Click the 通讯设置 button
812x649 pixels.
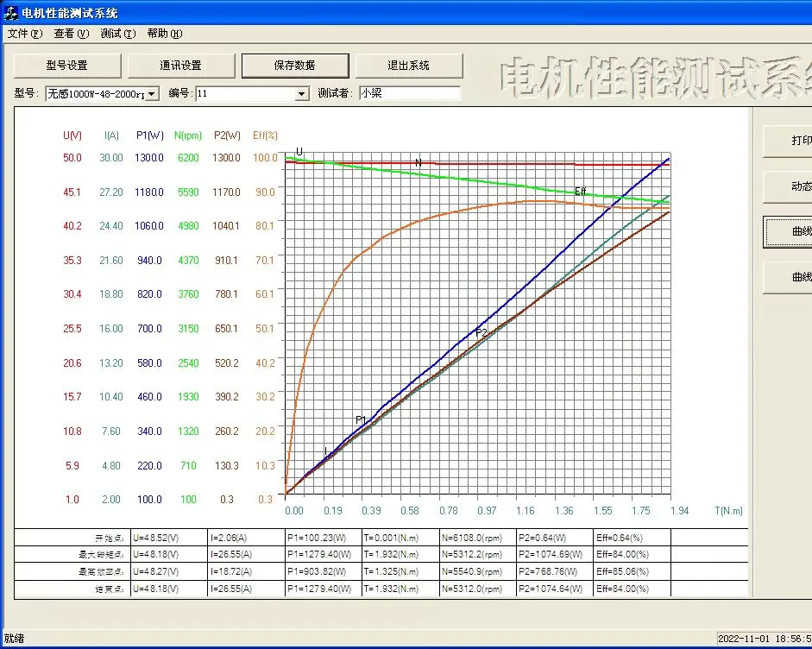click(180, 66)
